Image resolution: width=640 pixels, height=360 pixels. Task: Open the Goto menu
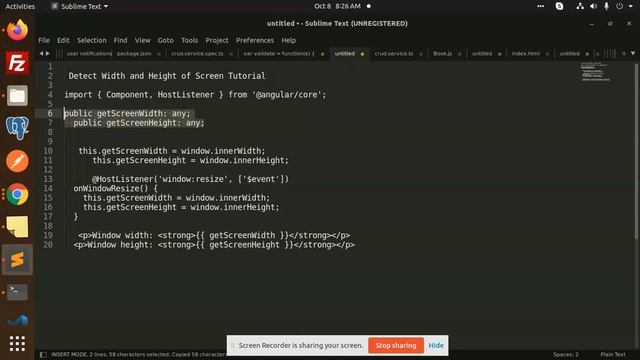[165, 40]
